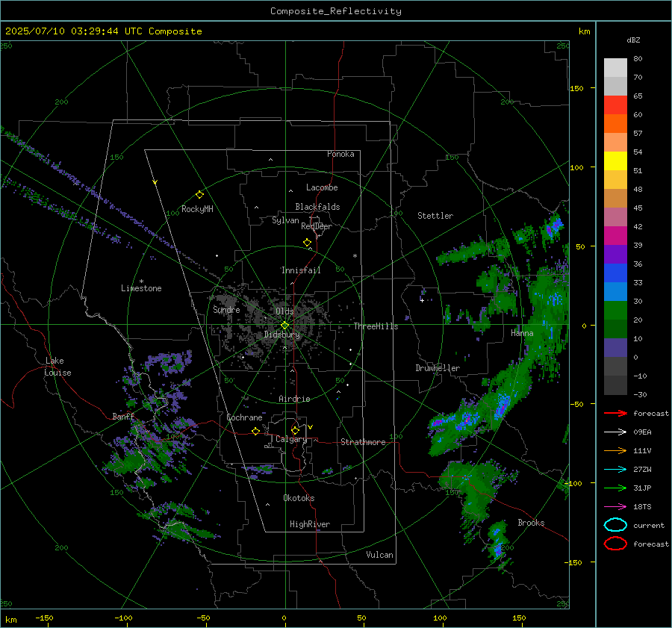Click the Lacombe city label
The height and width of the screenshot is (628, 672).
322,187
